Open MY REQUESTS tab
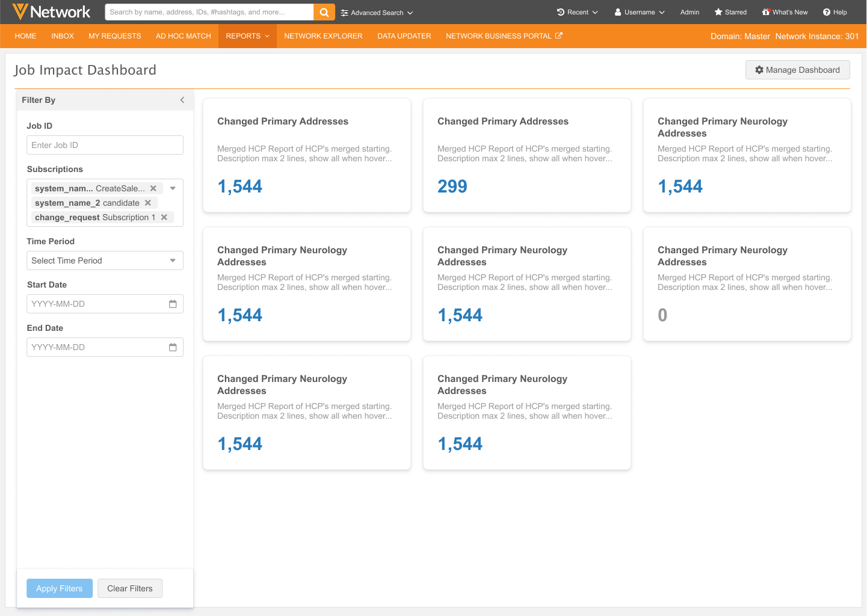Viewport: 867px width, 616px height. tap(115, 36)
